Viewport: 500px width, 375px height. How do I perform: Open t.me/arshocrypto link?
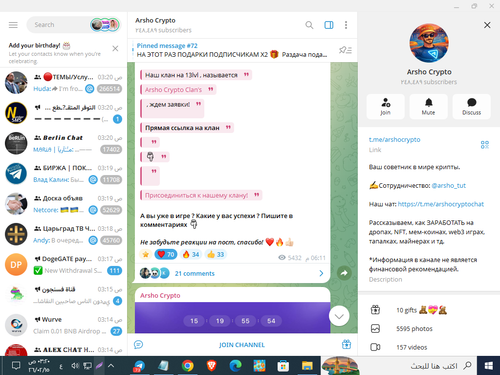(394, 140)
